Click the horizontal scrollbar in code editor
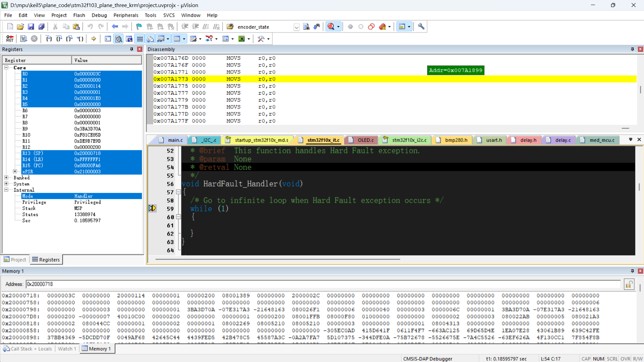The height and width of the screenshot is (362, 644). pyautogui.click(x=277, y=259)
